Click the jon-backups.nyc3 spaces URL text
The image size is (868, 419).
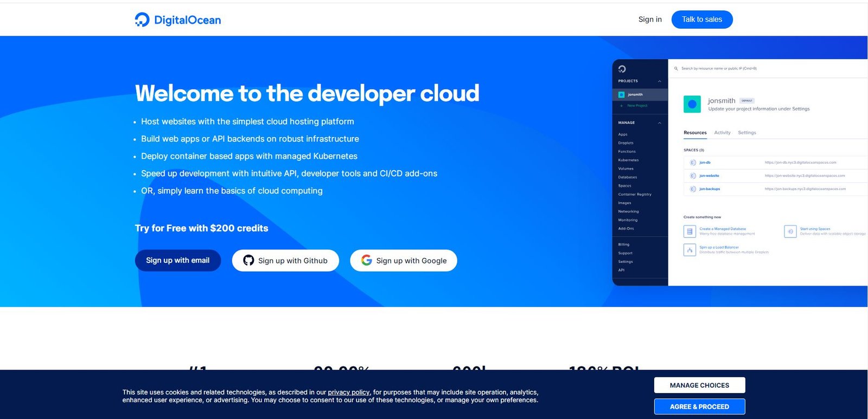point(805,189)
